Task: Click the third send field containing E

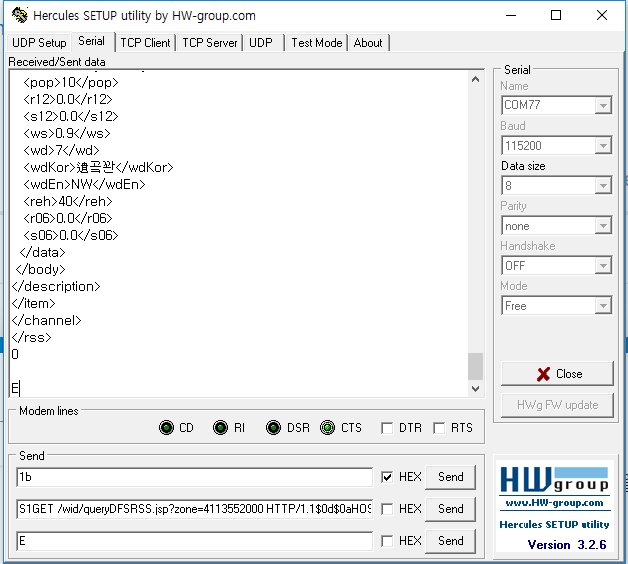Action: click(195, 541)
